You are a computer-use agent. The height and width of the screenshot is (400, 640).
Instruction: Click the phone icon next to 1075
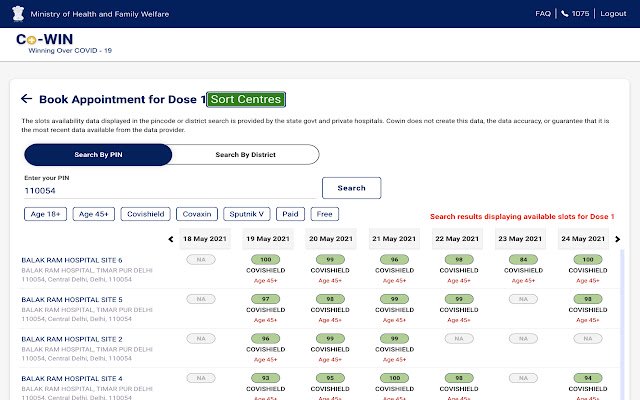click(565, 13)
